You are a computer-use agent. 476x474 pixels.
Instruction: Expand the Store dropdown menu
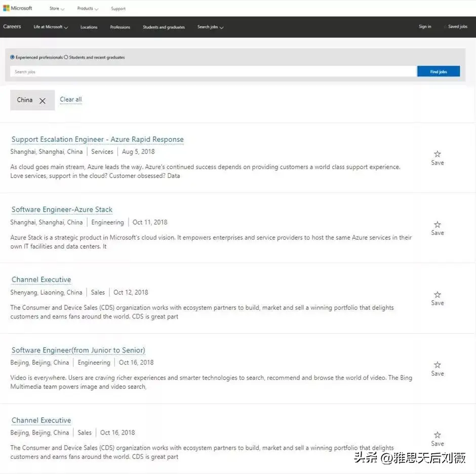pyautogui.click(x=57, y=9)
